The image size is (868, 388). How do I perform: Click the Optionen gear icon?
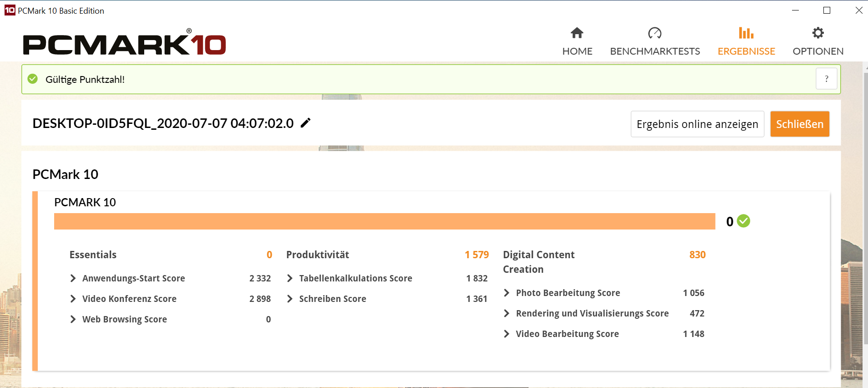818,33
